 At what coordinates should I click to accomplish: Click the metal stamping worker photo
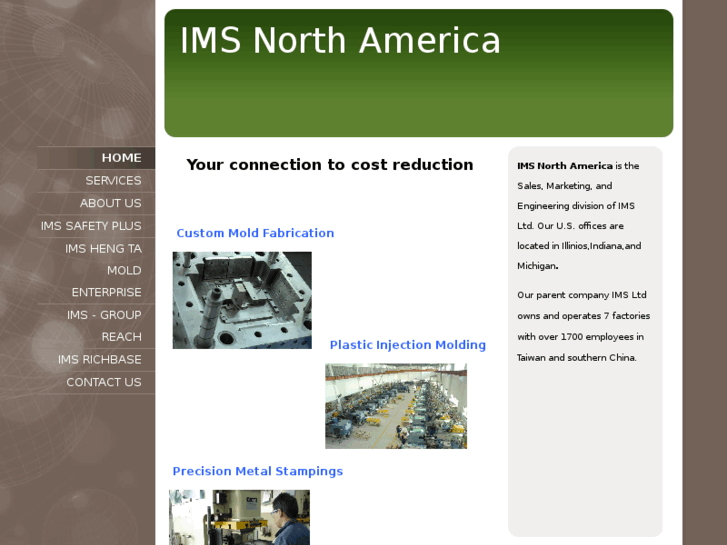tap(239, 517)
